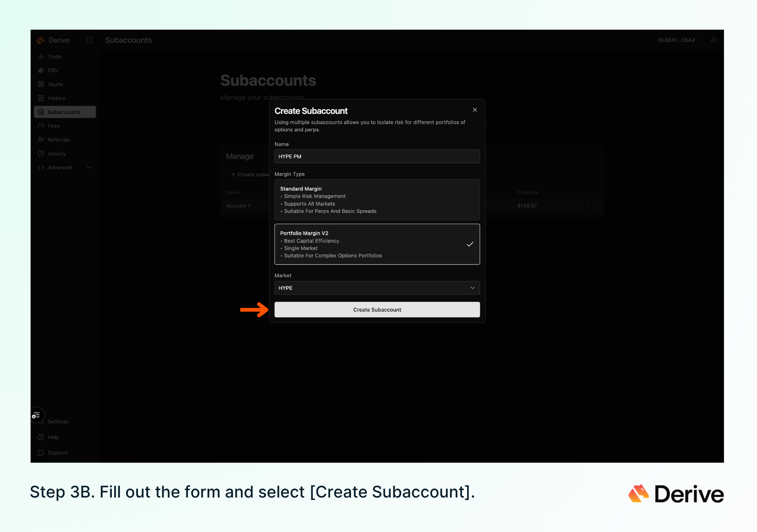Open Support from the sidebar
757x532 pixels.
[x=57, y=453]
